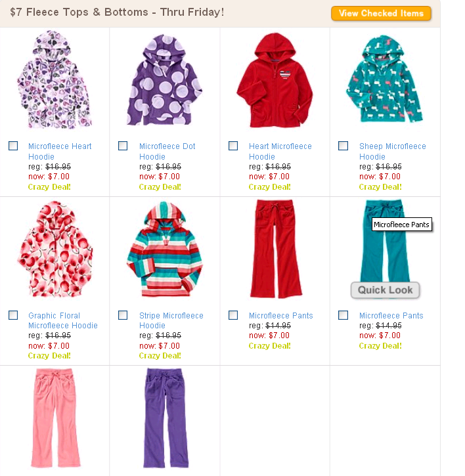
Task: Open the red heart hoodie image
Action: click(275, 80)
